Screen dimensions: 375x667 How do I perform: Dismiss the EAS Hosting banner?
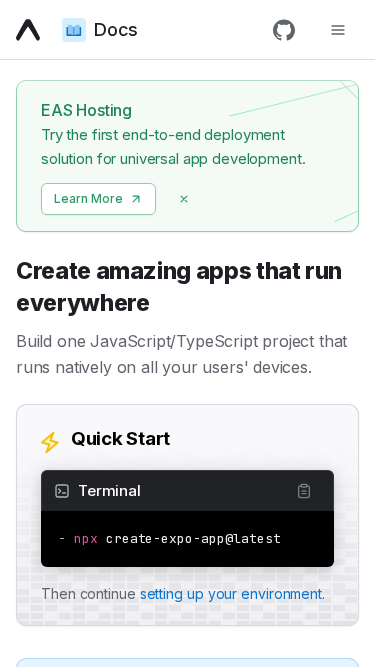tap(184, 199)
